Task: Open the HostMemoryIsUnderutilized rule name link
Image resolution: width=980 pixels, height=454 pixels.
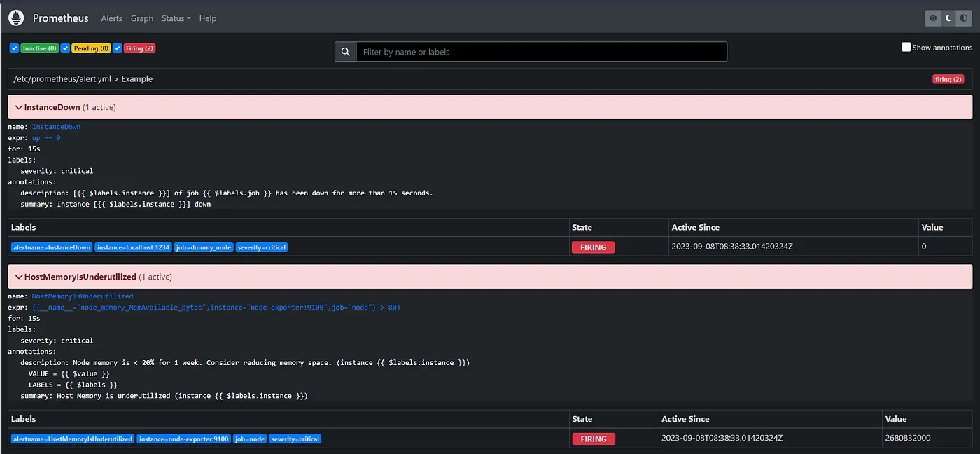Action: pyautogui.click(x=83, y=296)
